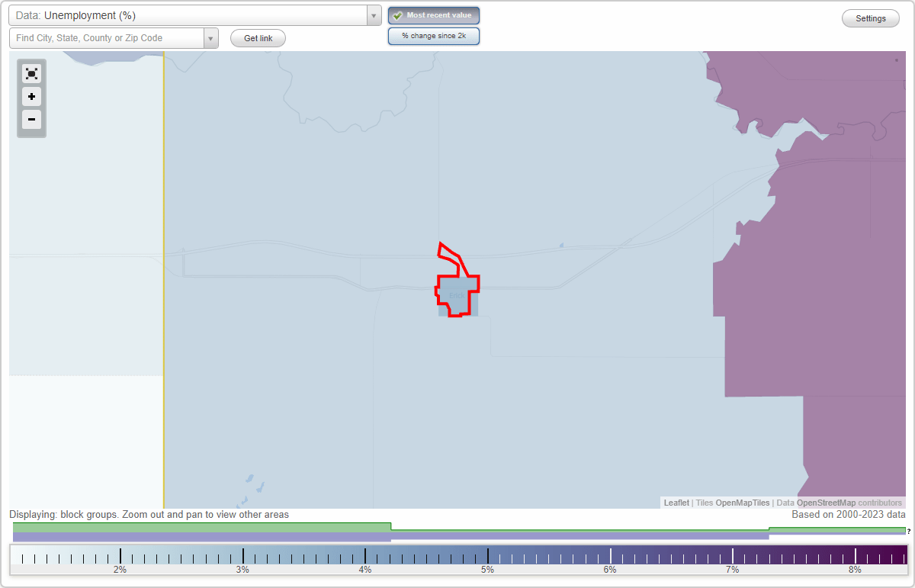This screenshot has height=588, width=915.
Task: Switch to % change since 2k
Action: click(434, 36)
